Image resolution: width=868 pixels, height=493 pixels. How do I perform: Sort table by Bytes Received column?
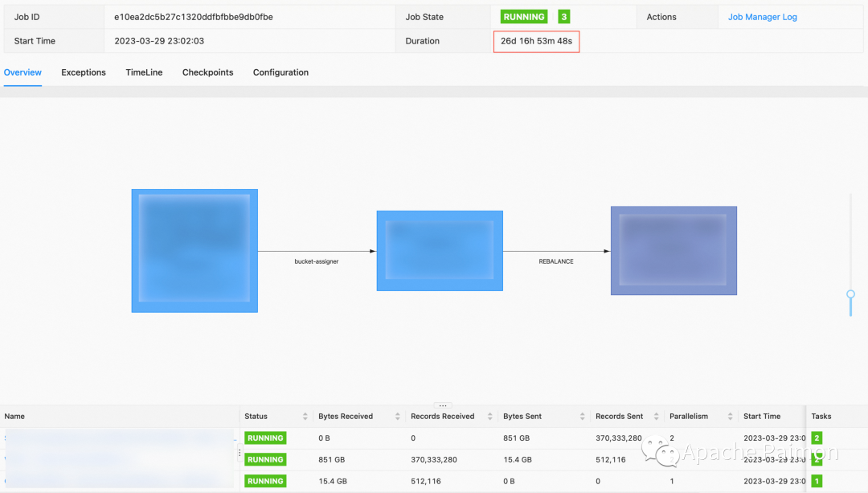pyautogui.click(x=398, y=417)
